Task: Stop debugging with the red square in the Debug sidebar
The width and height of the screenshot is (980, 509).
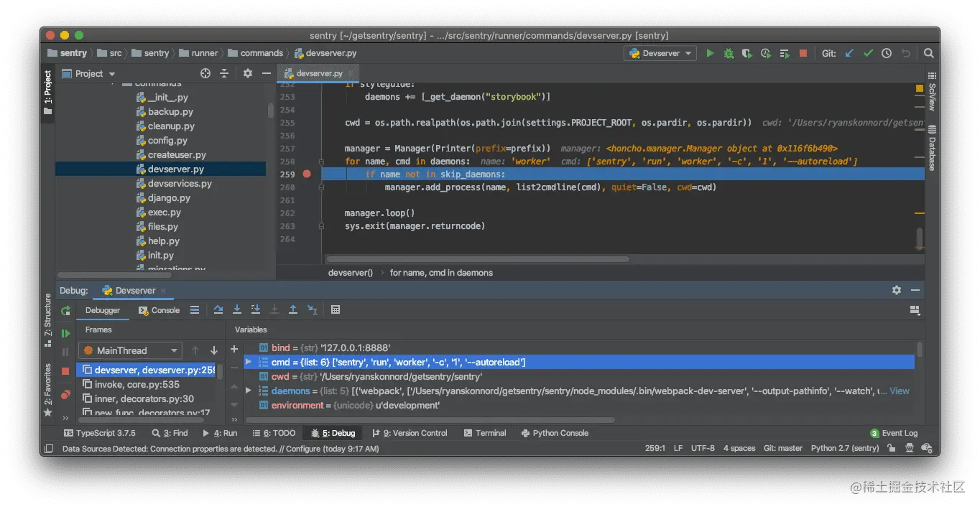Action: click(65, 371)
